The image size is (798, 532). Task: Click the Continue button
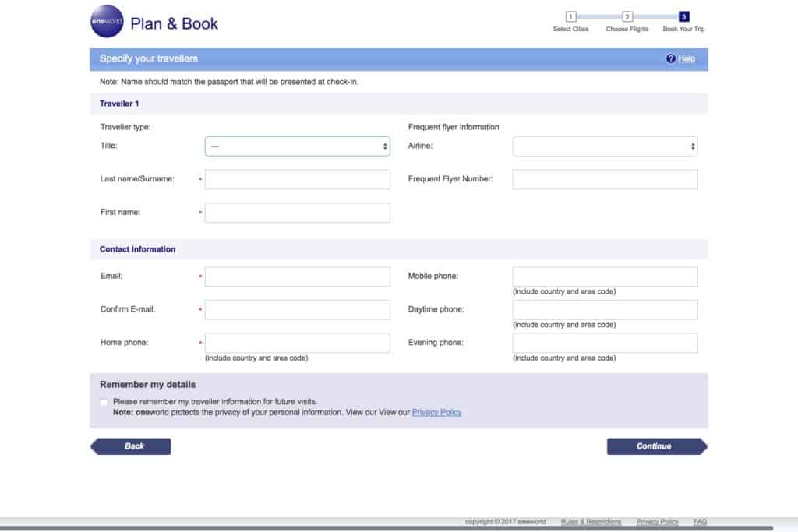[655, 446]
